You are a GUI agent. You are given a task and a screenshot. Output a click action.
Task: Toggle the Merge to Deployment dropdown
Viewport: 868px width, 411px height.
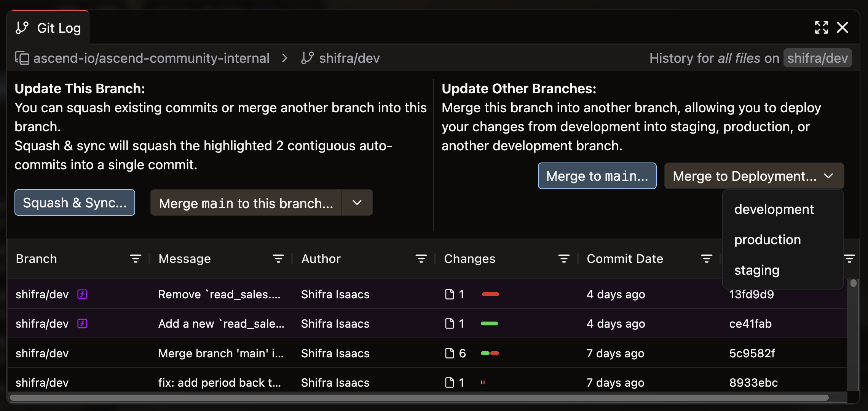(754, 176)
